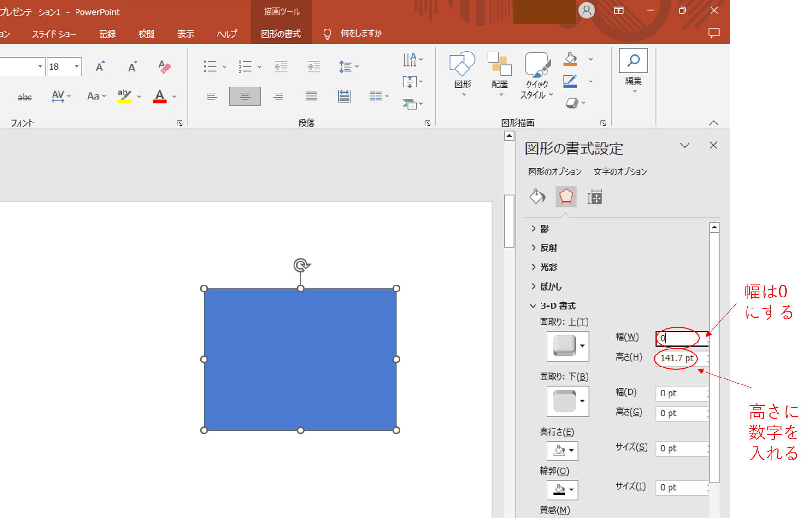Screen dimensions: 812x518
Task: Decrease the list indent level
Action: point(281,67)
